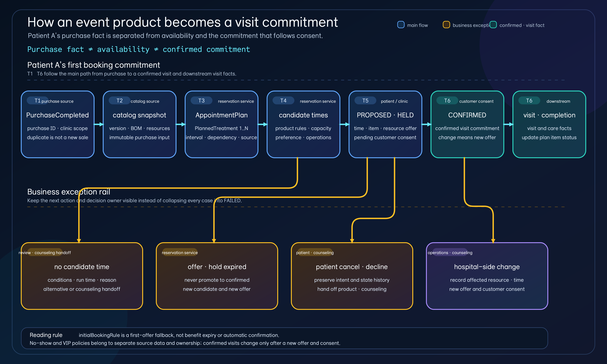Click the T6 badge on downstream card
Screen dimensions: 607x364
[529, 101]
